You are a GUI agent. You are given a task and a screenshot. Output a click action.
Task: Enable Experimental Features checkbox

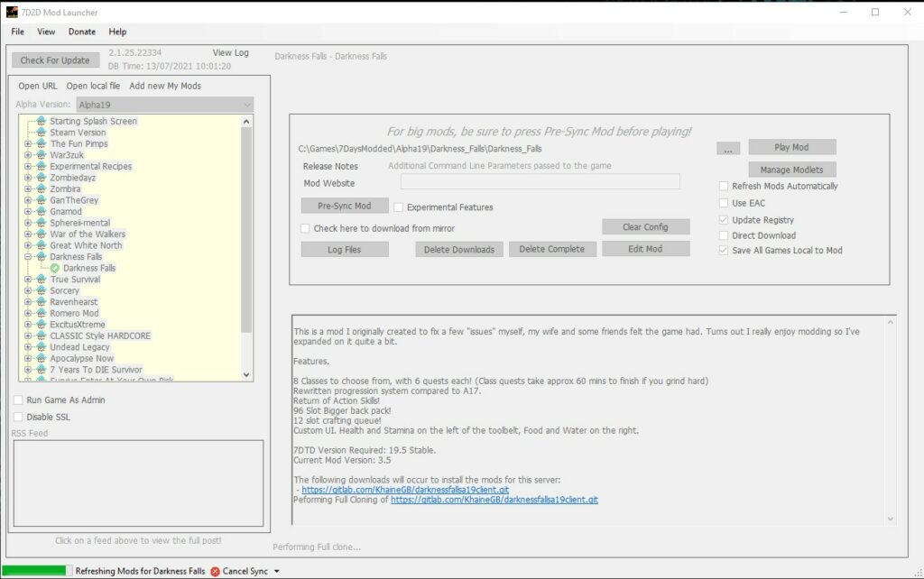tap(398, 207)
